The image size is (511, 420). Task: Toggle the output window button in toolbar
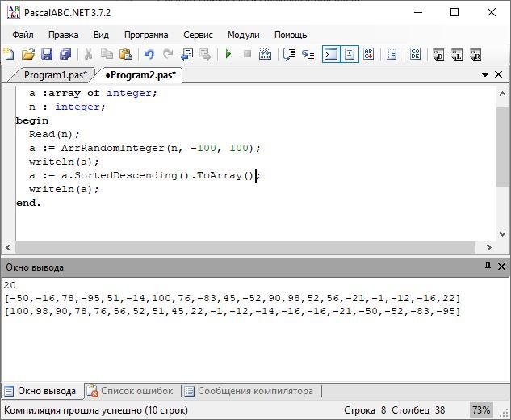[x=331, y=54]
